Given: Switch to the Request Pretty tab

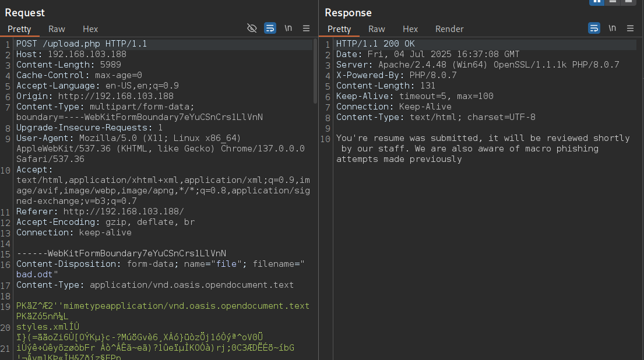Looking at the screenshot, I should pos(19,29).
